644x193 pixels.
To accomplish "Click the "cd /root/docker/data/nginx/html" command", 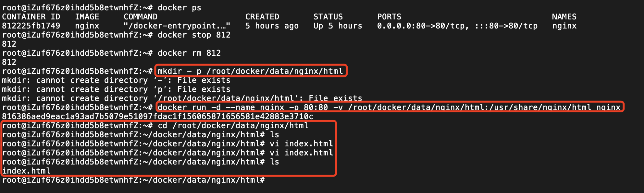I will click(233, 126).
